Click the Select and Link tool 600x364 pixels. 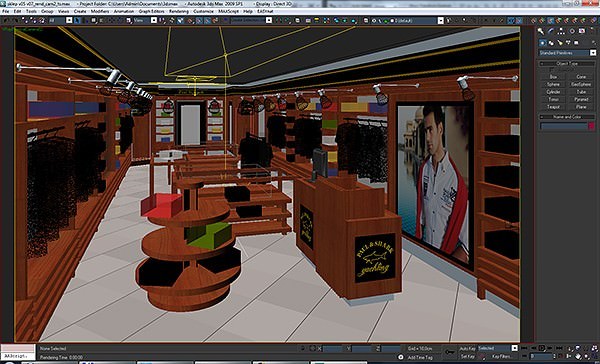(24, 20)
